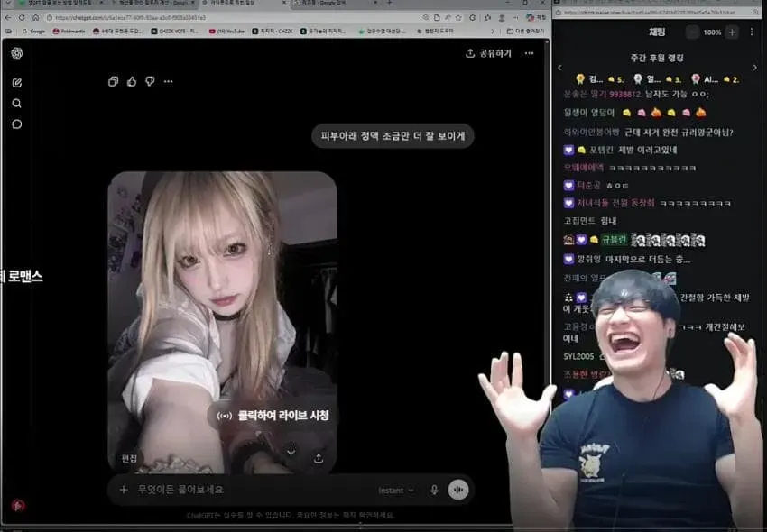
Task: Select the user prompt bubble about 정맥
Action: 393,136
